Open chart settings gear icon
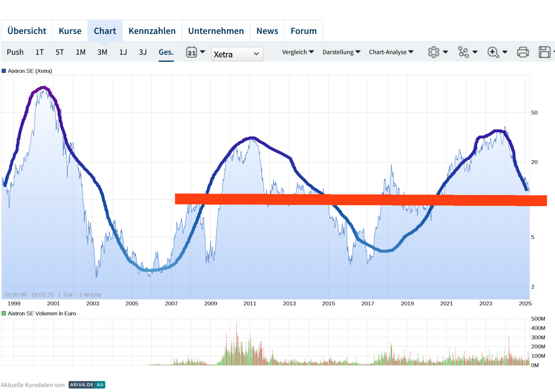 [x=434, y=52]
